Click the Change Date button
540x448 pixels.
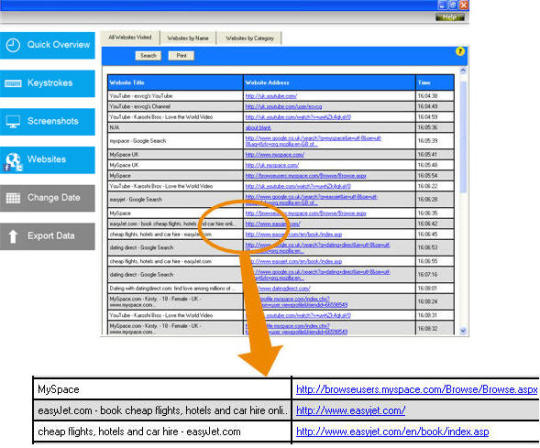coord(47,198)
